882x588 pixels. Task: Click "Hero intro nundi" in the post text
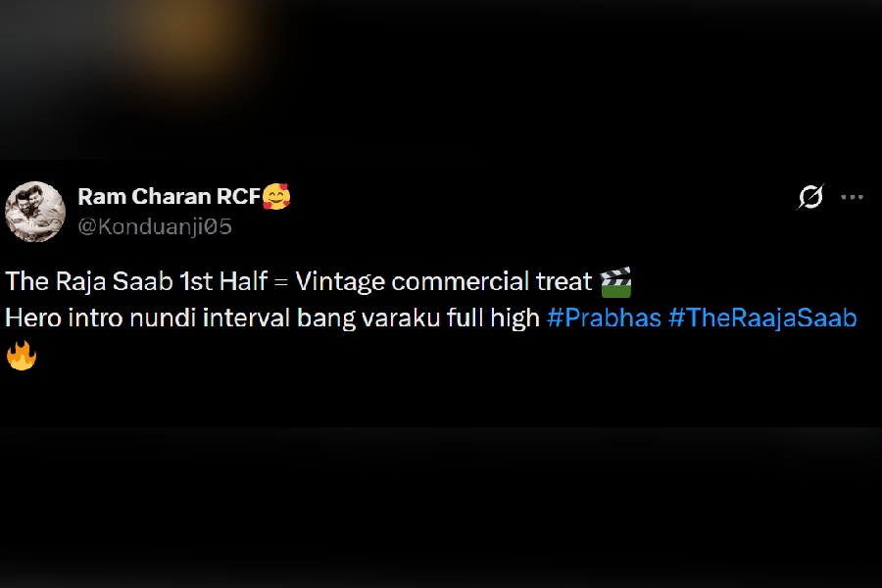[x=101, y=318]
